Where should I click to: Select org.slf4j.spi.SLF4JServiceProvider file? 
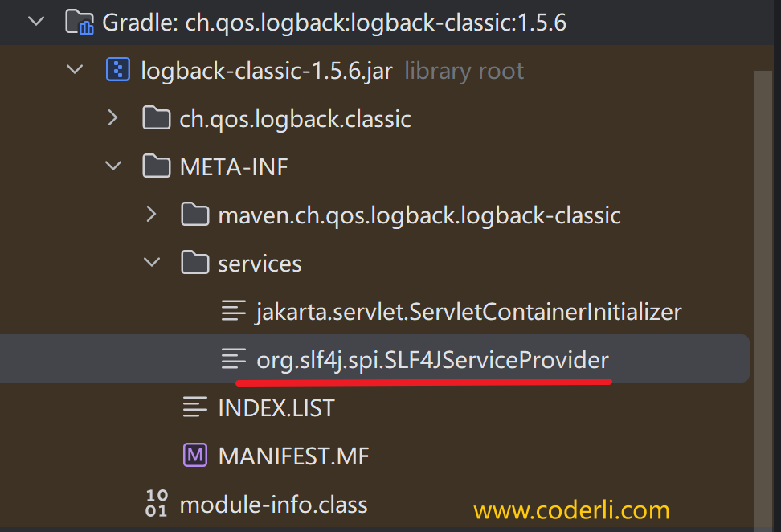(432, 360)
